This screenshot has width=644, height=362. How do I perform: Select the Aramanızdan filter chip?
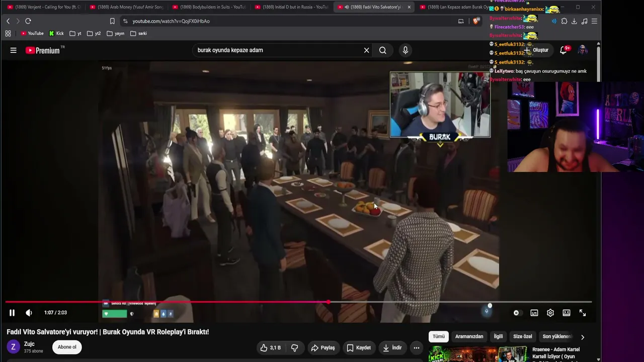click(469, 336)
